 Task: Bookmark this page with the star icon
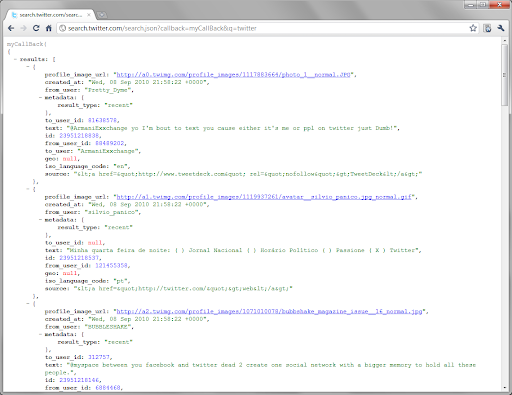point(473,28)
